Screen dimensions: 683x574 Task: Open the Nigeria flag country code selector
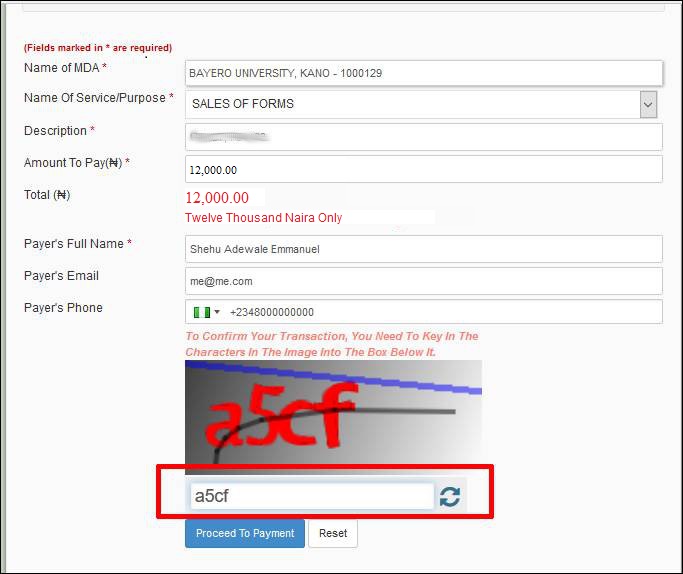[206, 312]
